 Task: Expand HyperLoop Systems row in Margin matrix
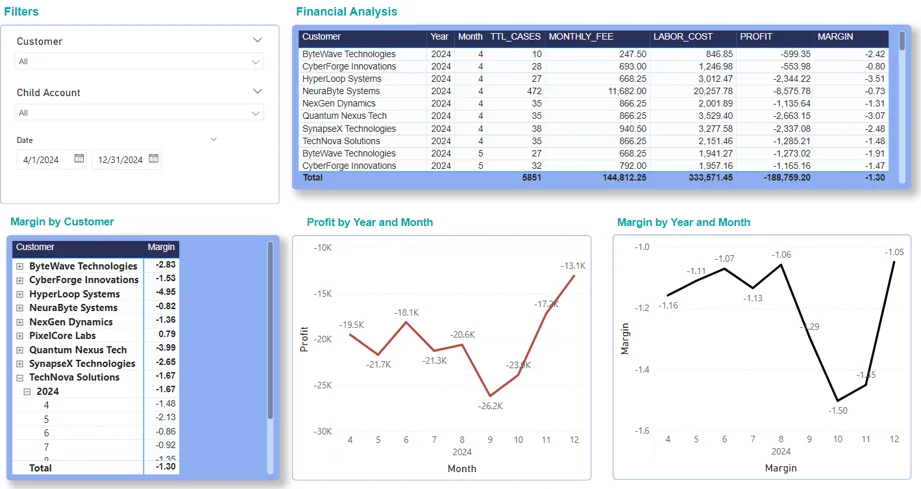pyautogui.click(x=19, y=294)
